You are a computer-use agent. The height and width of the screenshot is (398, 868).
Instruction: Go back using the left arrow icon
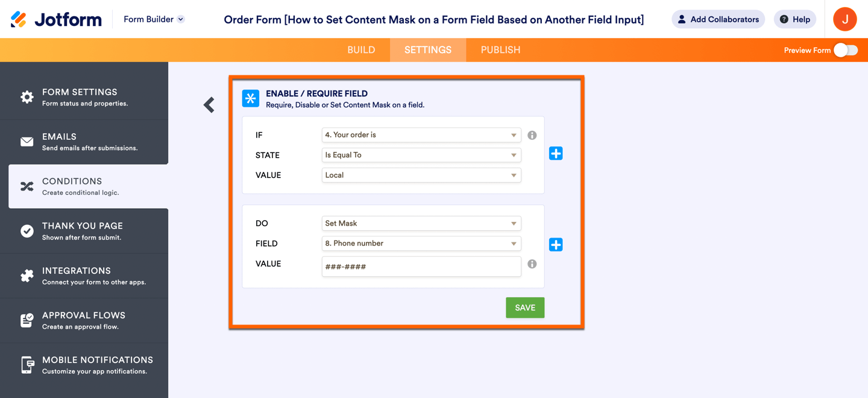point(209,105)
